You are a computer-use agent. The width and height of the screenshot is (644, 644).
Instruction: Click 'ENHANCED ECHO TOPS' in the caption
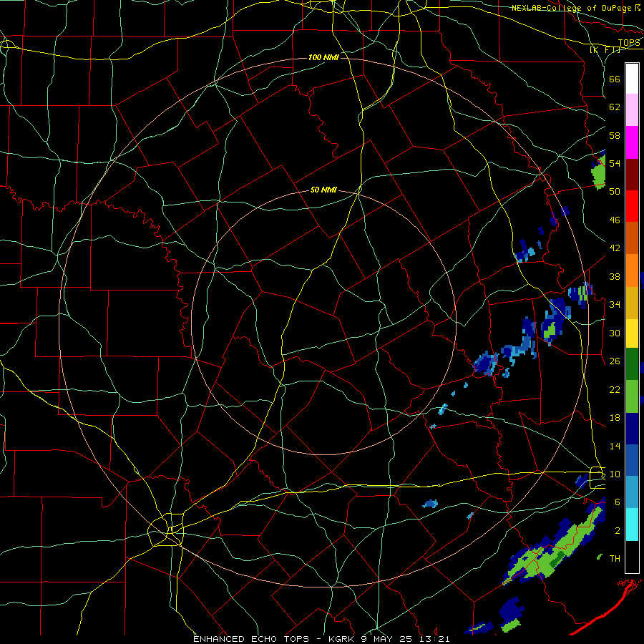tap(251, 639)
